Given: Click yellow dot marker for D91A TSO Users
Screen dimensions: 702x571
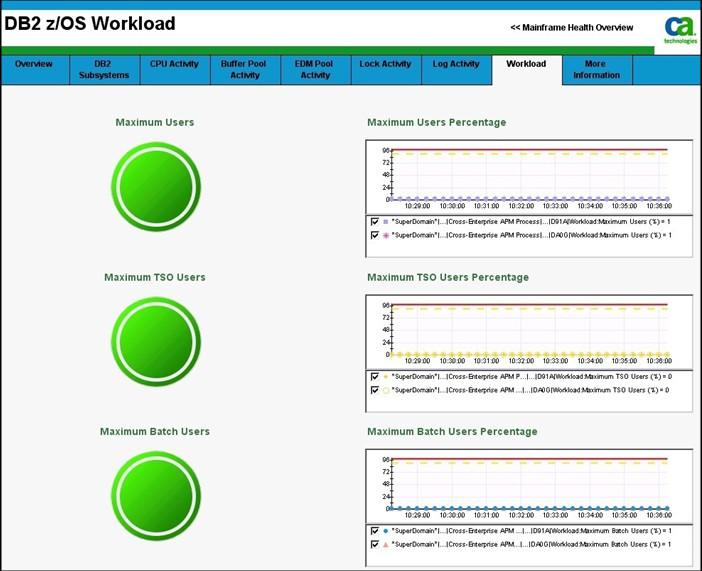Looking at the screenshot, I should (x=386, y=377).
